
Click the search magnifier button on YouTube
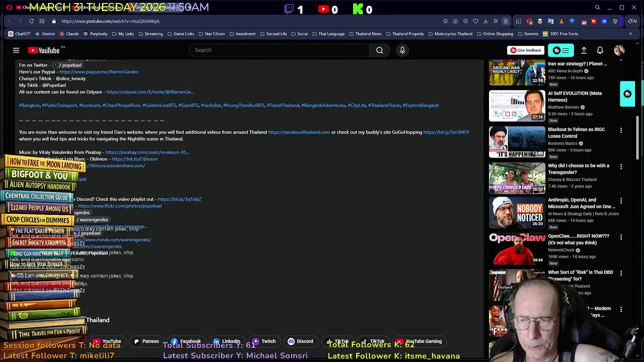[380, 50]
